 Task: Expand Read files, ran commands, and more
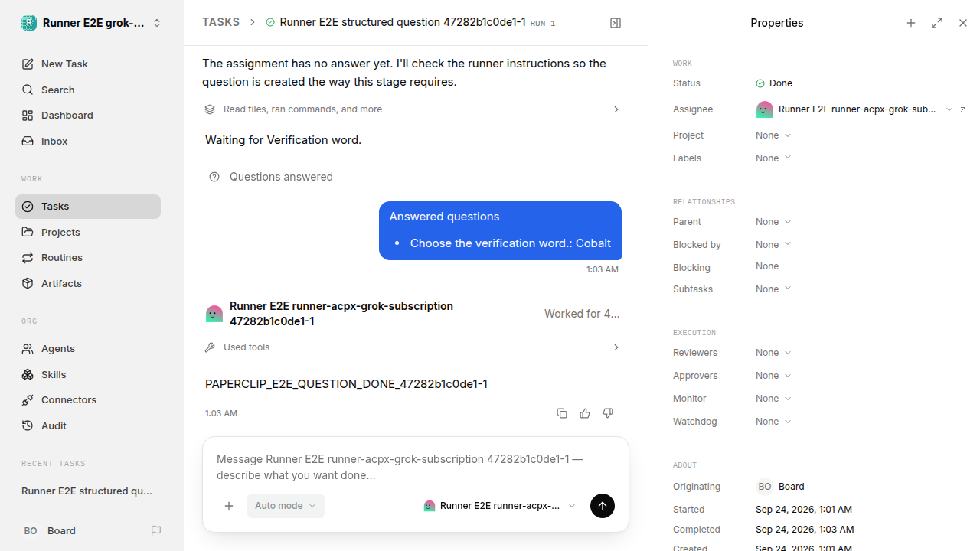pos(412,109)
